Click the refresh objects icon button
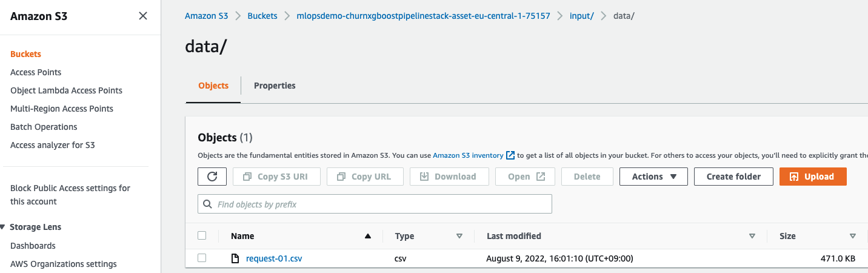 [x=212, y=177]
